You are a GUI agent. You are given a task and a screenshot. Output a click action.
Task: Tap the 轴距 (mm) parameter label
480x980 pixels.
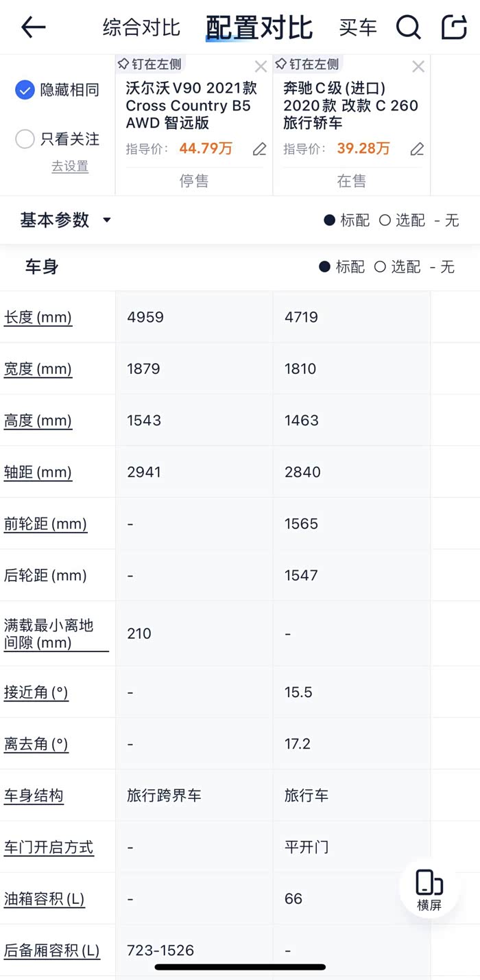pyautogui.click(x=38, y=472)
